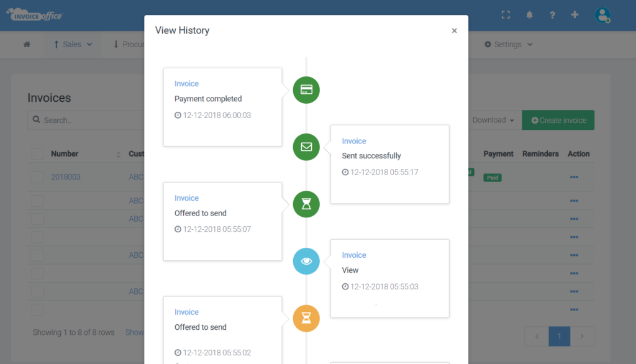Click the green payment completed card icon
The width and height of the screenshot is (636, 364).
[x=306, y=89]
